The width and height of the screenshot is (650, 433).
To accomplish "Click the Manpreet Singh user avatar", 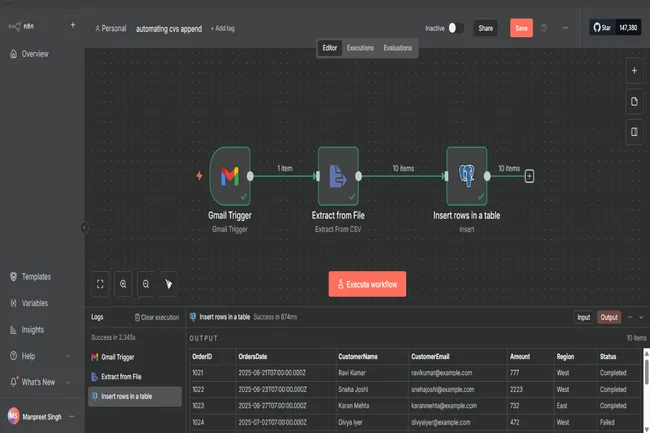I will (14, 416).
